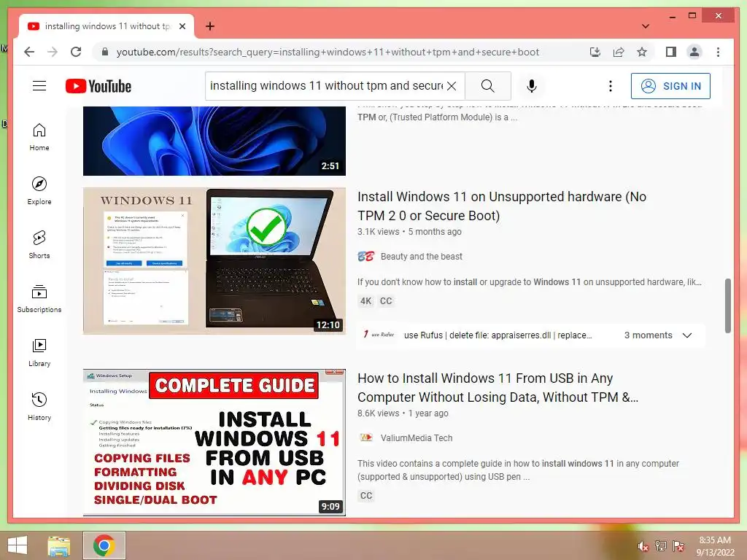This screenshot has height=560, width=747.
Task: View site information lock icon
Action: (x=105, y=52)
